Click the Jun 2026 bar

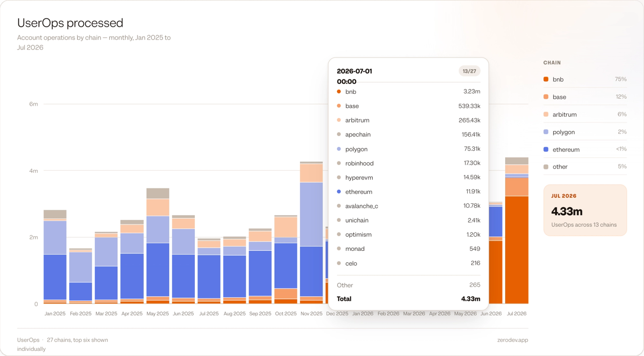coord(495,253)
